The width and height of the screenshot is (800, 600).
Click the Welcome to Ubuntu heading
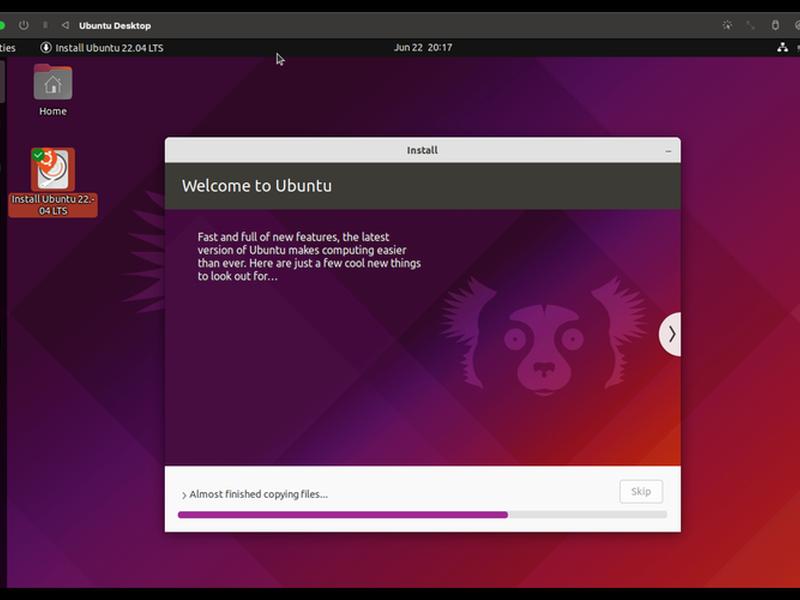[x=257, y=186]
